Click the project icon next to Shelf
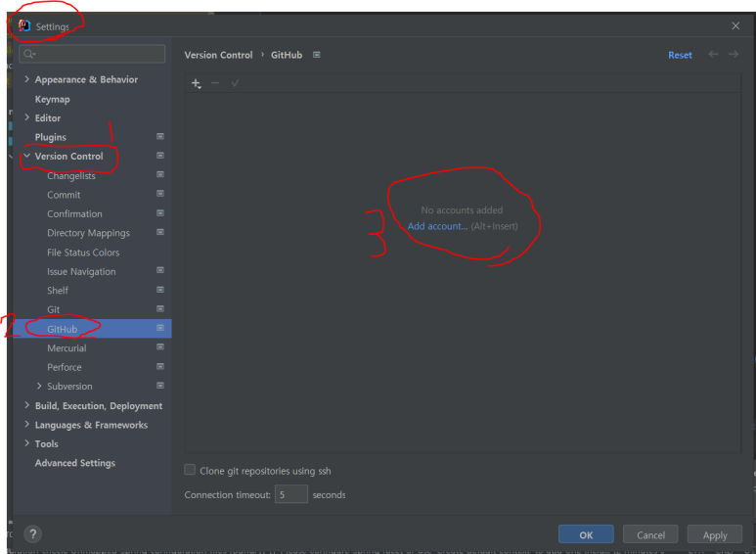 160,290
